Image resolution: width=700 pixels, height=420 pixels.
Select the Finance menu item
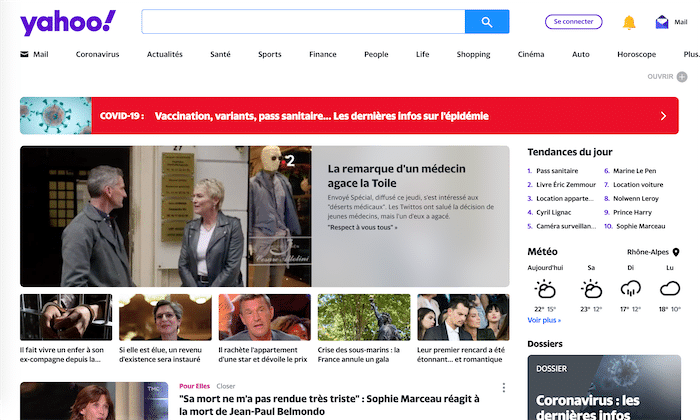(322, 54)
